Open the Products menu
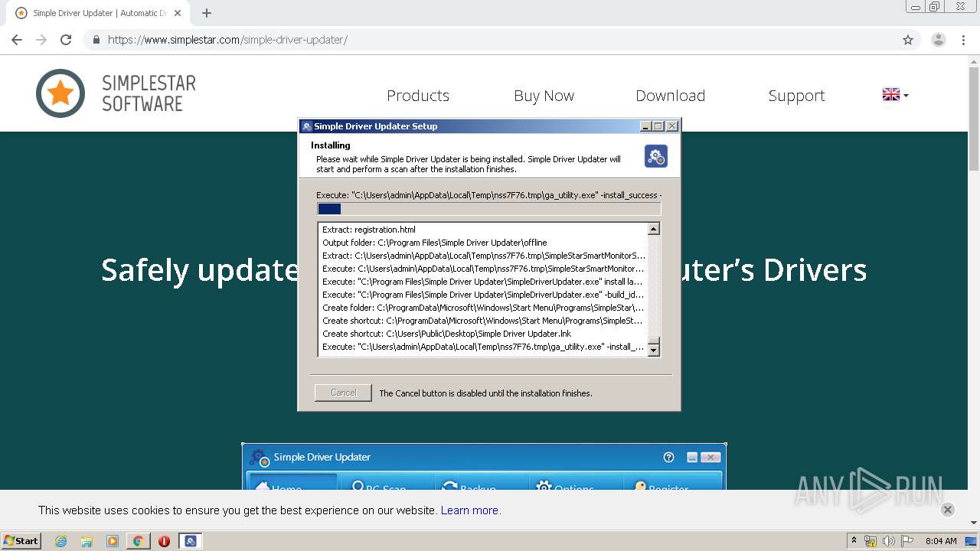 (418, 96)
